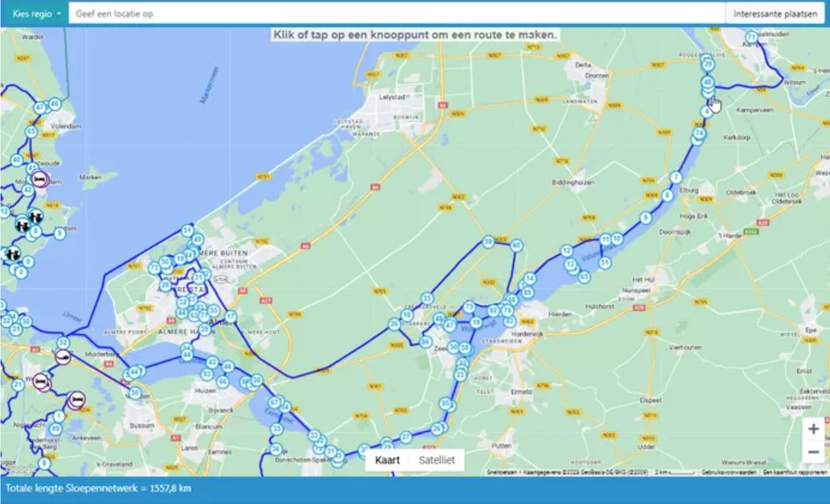830x504 pixels.
Task: Select node 71 at Kampen
Action: point(752,37)
